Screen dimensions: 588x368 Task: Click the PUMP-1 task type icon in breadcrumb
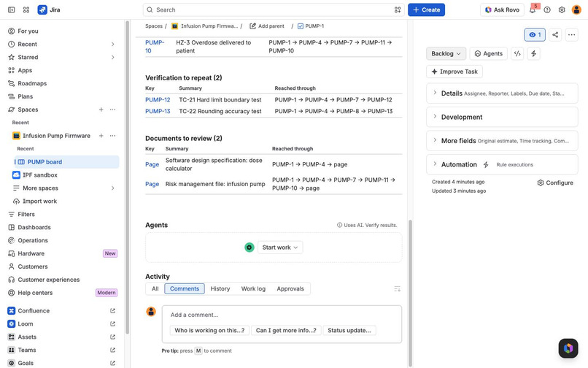[x=301, y=26]
